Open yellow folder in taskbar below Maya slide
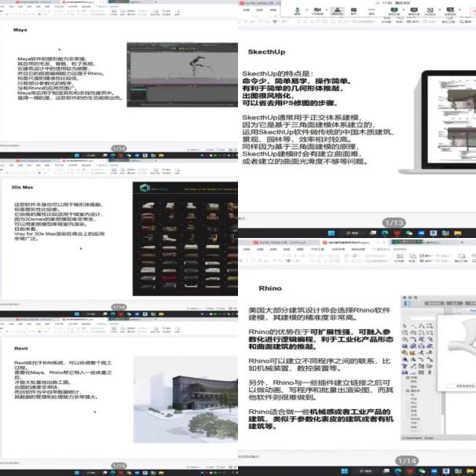 click(161, 156)
